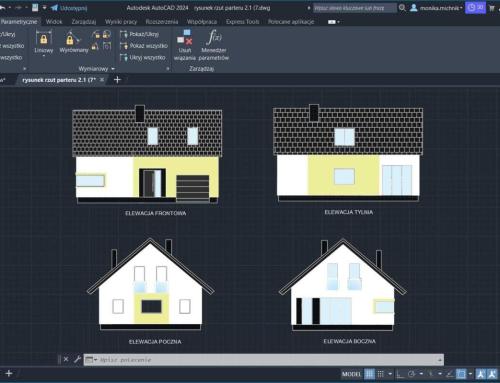Click Pokaż wszystko in Wymiarowy panel
The height and width of the screenshot is (383, 500).
point(144,46)
